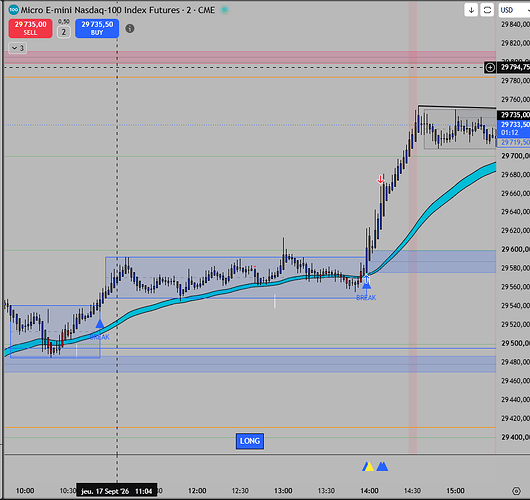530x500 pixels.
Task: Click the red down-arrow signal on chart
Action: [381, 180]
